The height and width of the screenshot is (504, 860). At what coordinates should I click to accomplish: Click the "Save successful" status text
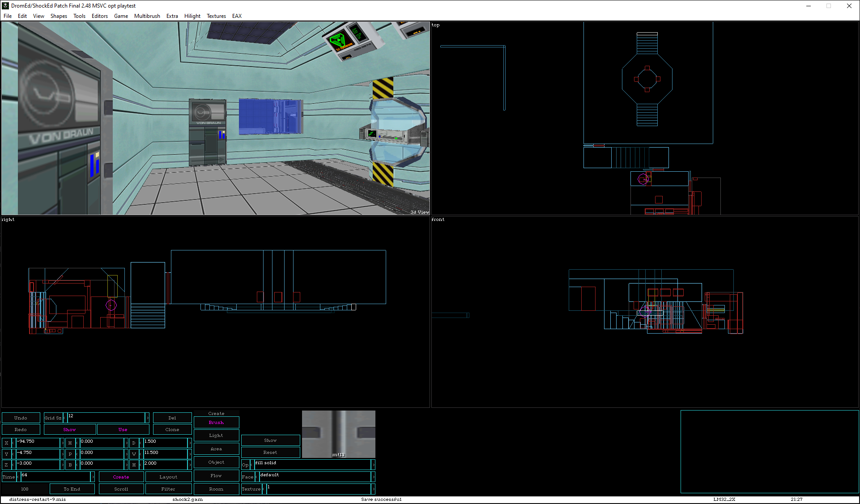click(381, 499)
